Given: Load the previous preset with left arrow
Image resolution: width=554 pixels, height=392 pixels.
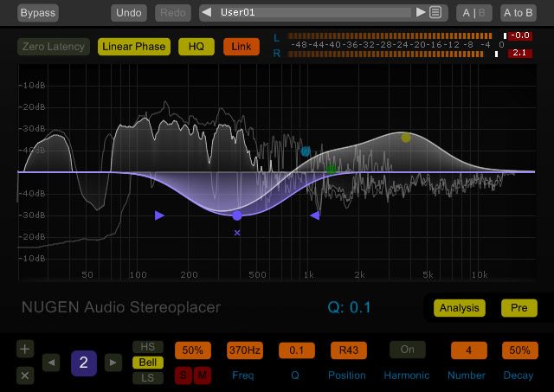Looking at the screenshot, I should [x=207, y=13].
